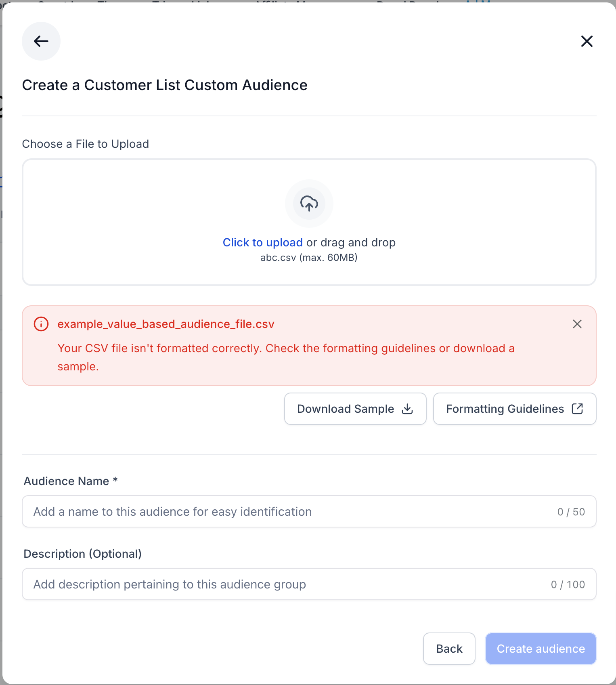
Task: Click the 'Click to upload' link
Action: [x=263, y=242]
